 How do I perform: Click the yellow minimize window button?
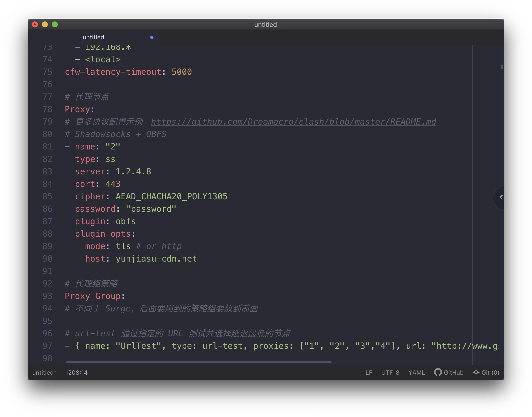(45, 24)
